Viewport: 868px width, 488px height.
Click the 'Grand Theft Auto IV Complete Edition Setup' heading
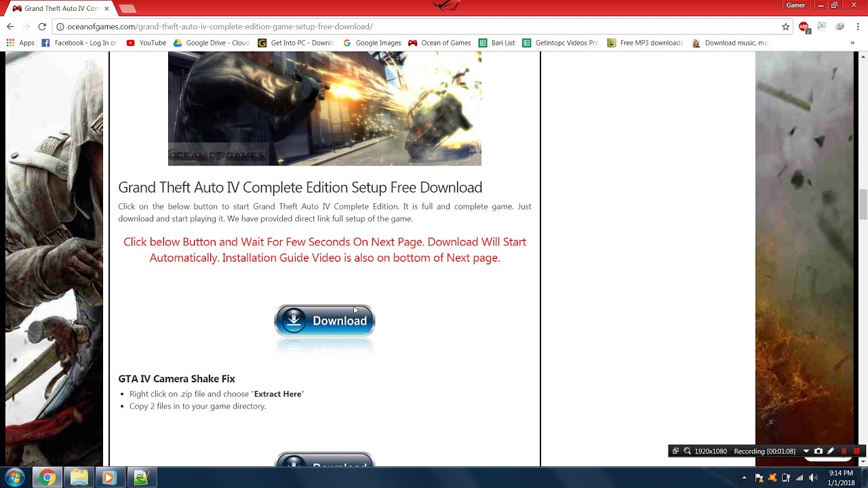coord(300,187)
